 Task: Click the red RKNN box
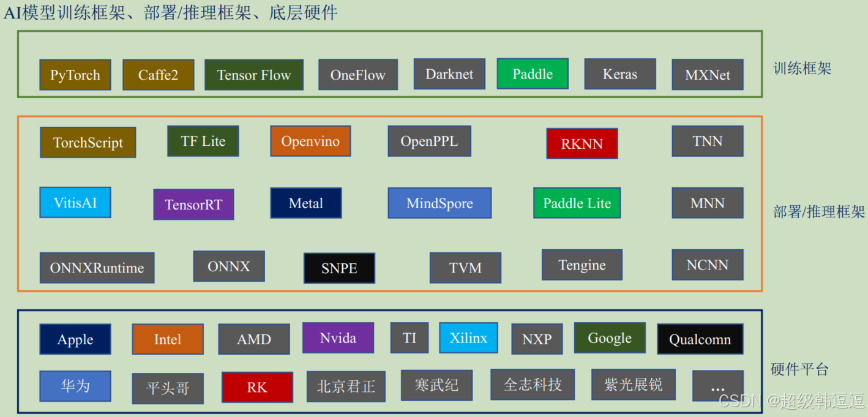(582, 143)
